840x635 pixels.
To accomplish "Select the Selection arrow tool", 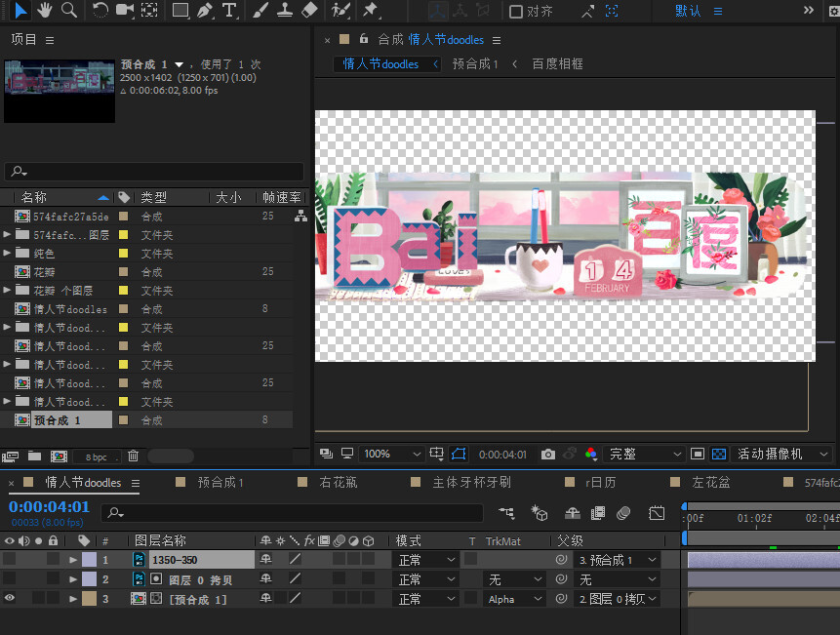I will click(20, 10).
